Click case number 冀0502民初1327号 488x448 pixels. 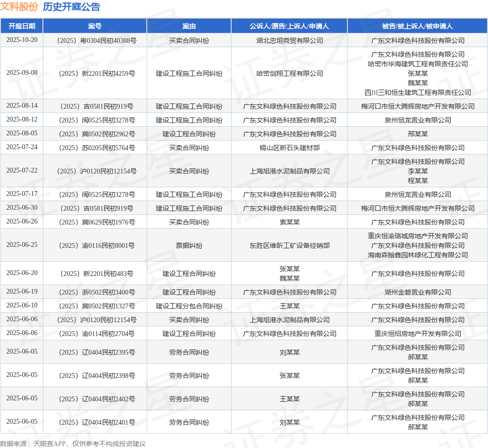click(97, 306)
